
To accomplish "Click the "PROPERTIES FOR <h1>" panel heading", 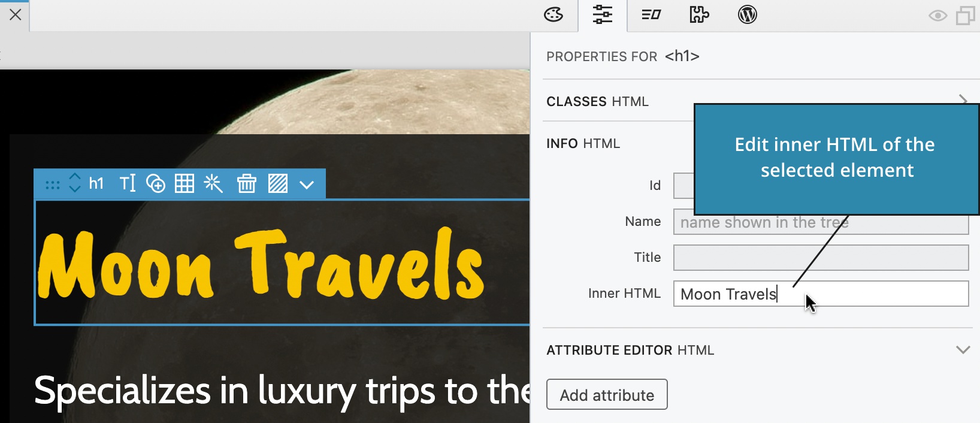I will 623,56.
